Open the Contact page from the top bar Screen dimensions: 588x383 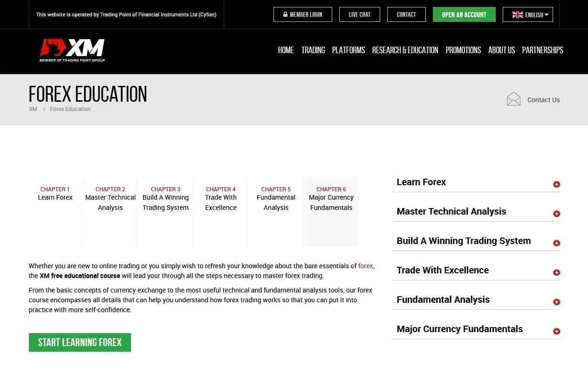pyautogui.click(x=406, y=14)
